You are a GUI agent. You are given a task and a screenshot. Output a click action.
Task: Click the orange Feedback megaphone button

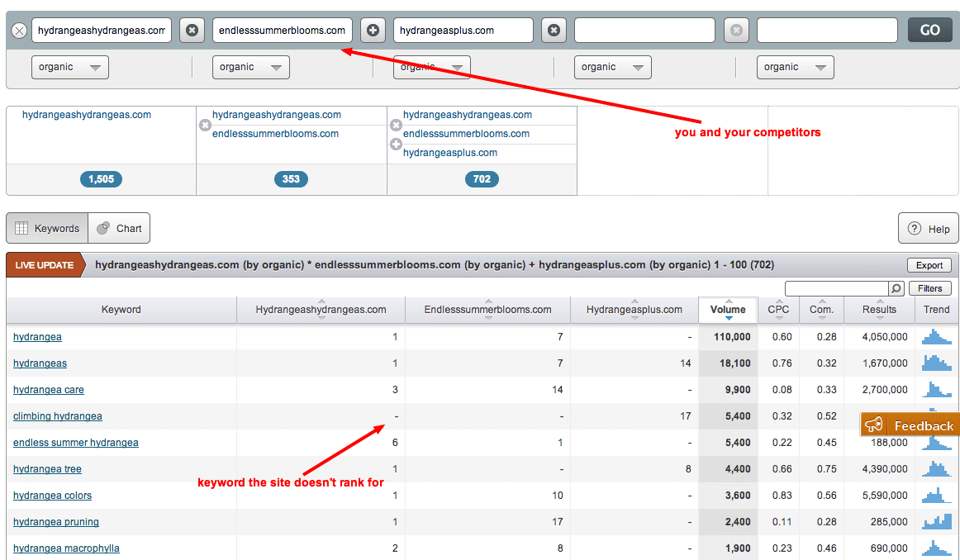(x=910, y=425)
